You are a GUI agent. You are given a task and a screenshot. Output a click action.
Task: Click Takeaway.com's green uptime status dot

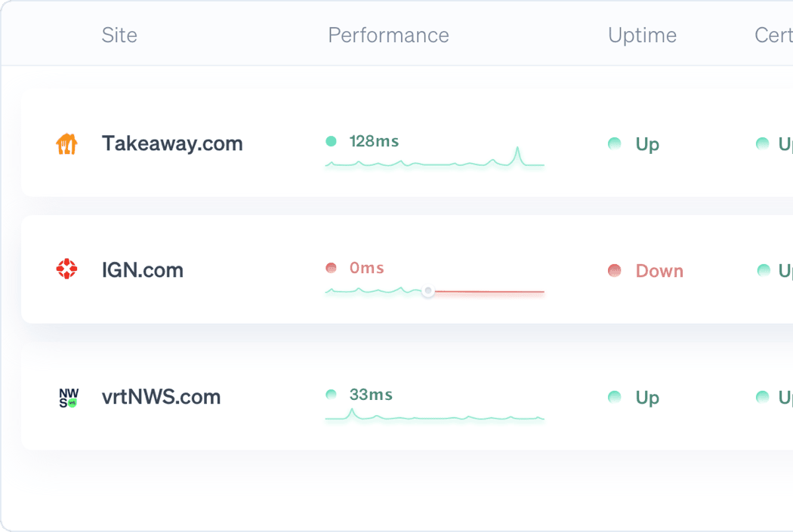click(615, 143)
